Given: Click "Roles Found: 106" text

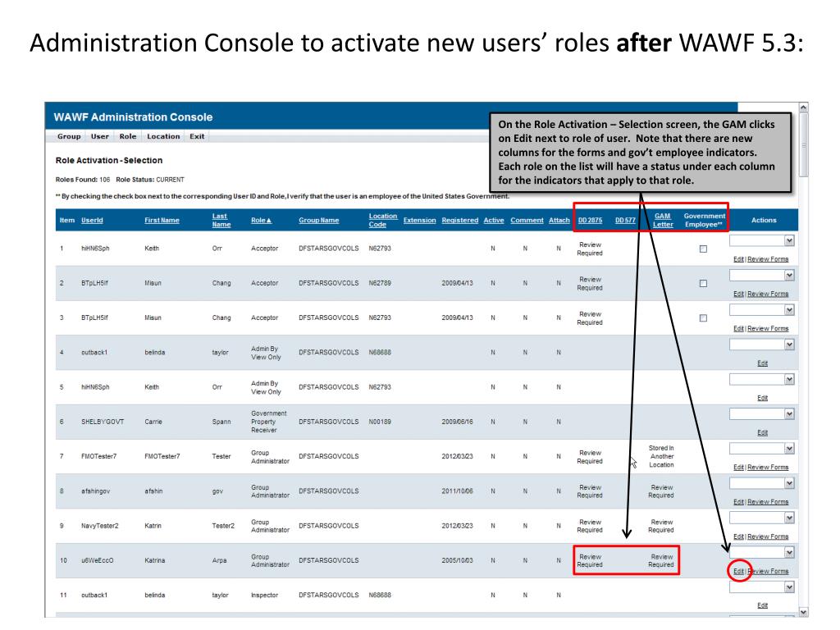Looking at the screenshot, I should click(83, 180).
